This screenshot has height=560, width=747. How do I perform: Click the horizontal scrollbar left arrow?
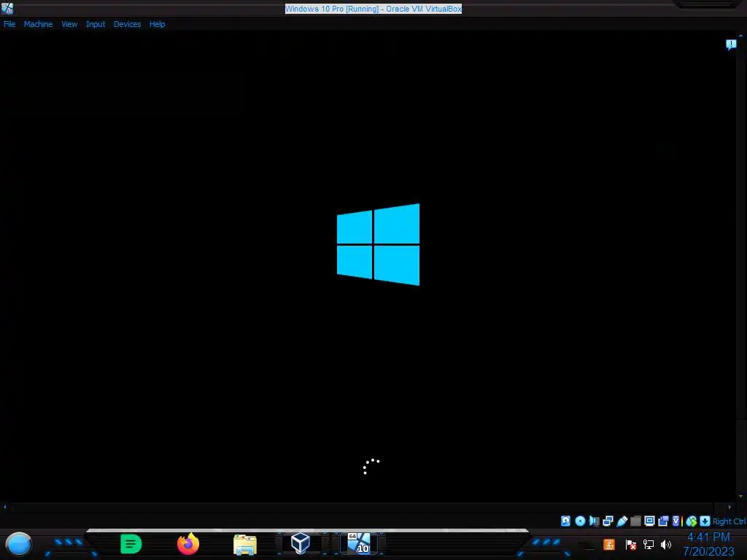5,507
